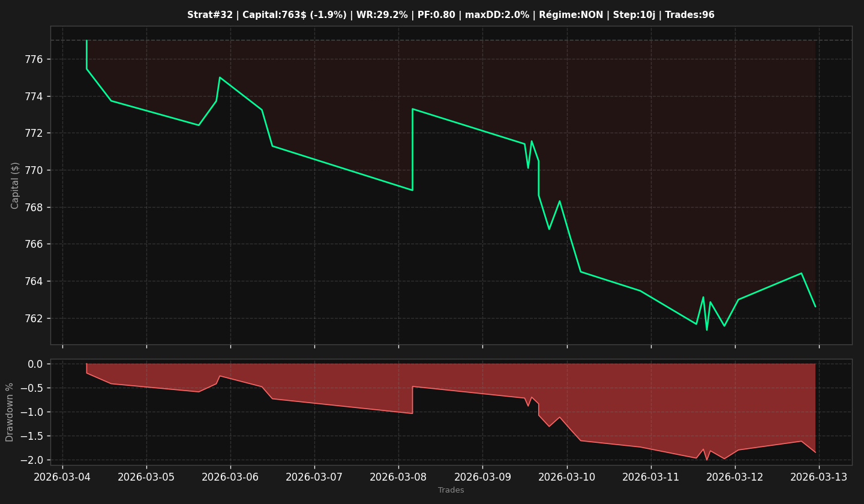Screen dimensions: 864x504
Task: Select the 766 capital axis tick label
Action: (35, 244)
